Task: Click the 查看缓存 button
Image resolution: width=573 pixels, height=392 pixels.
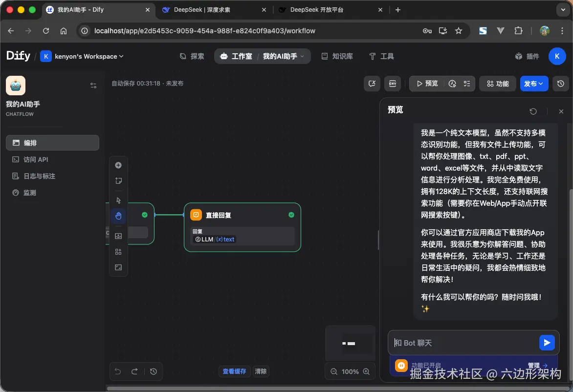Action: [x=234, y=371]
